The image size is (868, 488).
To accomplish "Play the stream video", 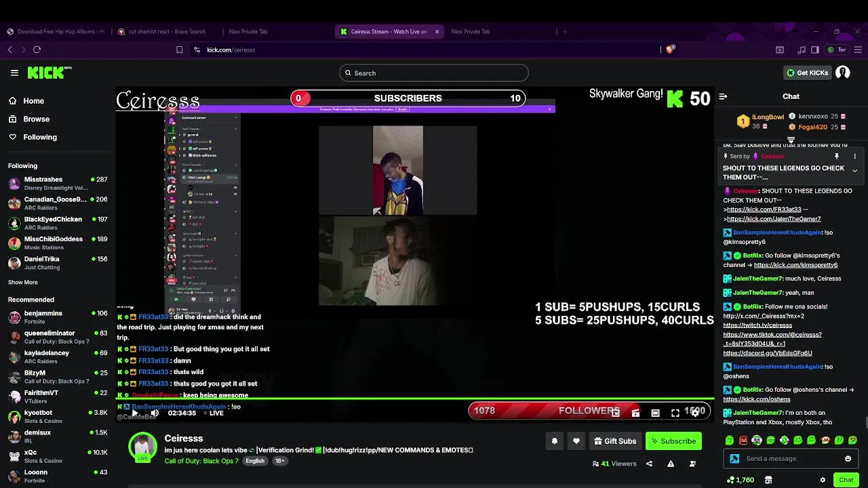I will (x=134, y=413).
